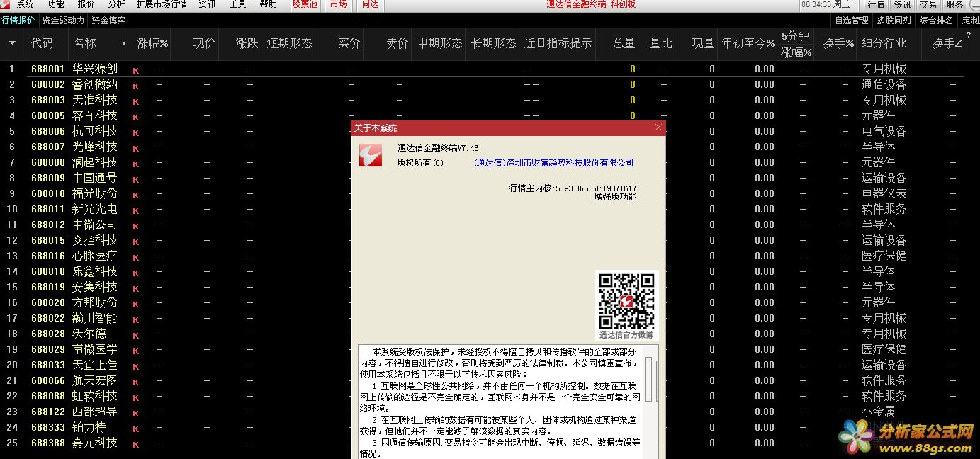Click the 深圳市财富趋势科技股份有限公司 link
The width and height of the screenshot is (980, 459).
pyautogui.click(x=554, y=163)
